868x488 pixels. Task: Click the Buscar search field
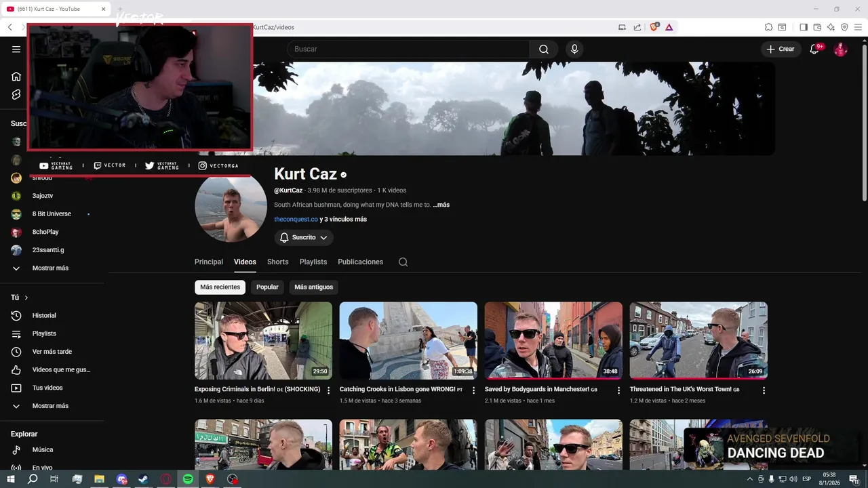408,49
